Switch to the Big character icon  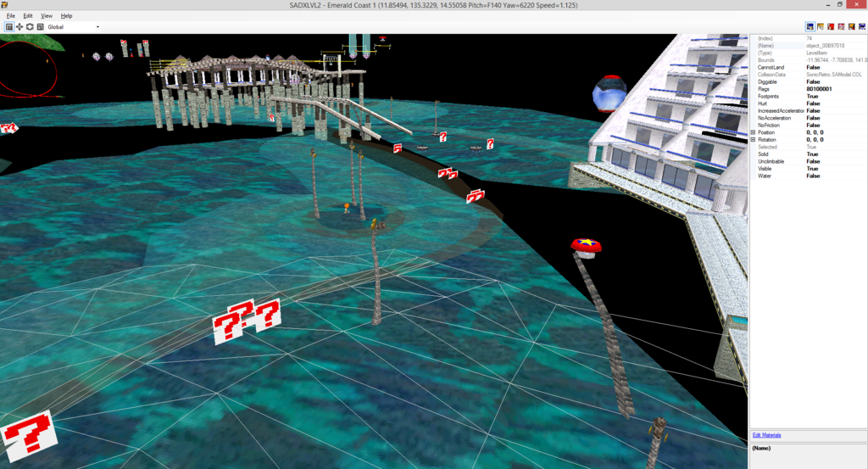861,27
